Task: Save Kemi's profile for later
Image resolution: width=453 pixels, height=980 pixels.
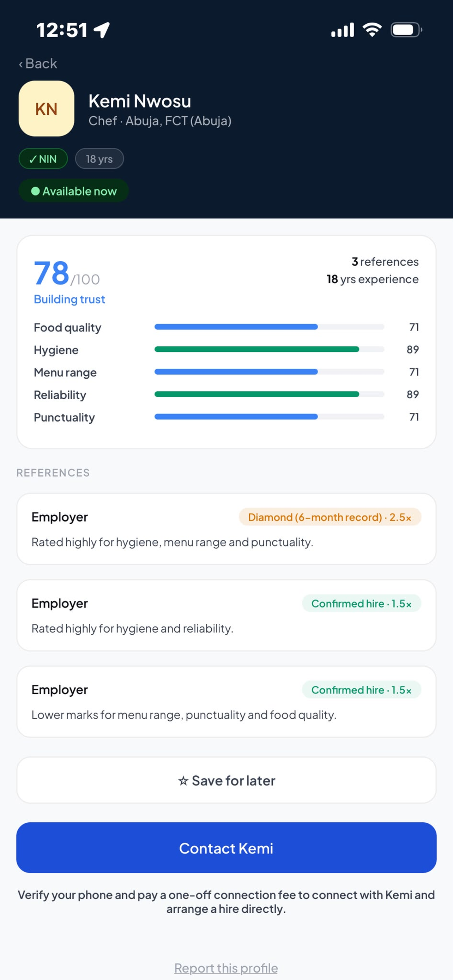Action: pyautogui.click(x=226, y=781)
